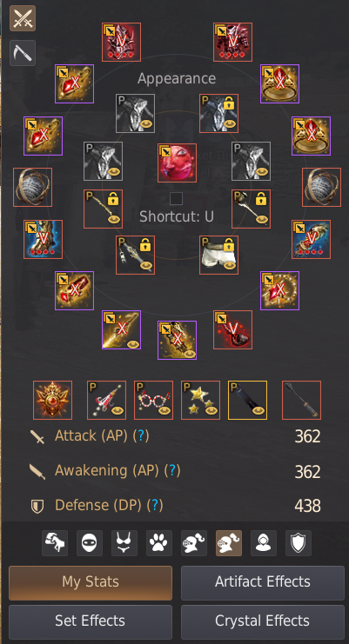Image resolution: width=349 pixels, height=644 pixels.
Task: Toggle eye visibility on black cloth slot
Action: 258,411
